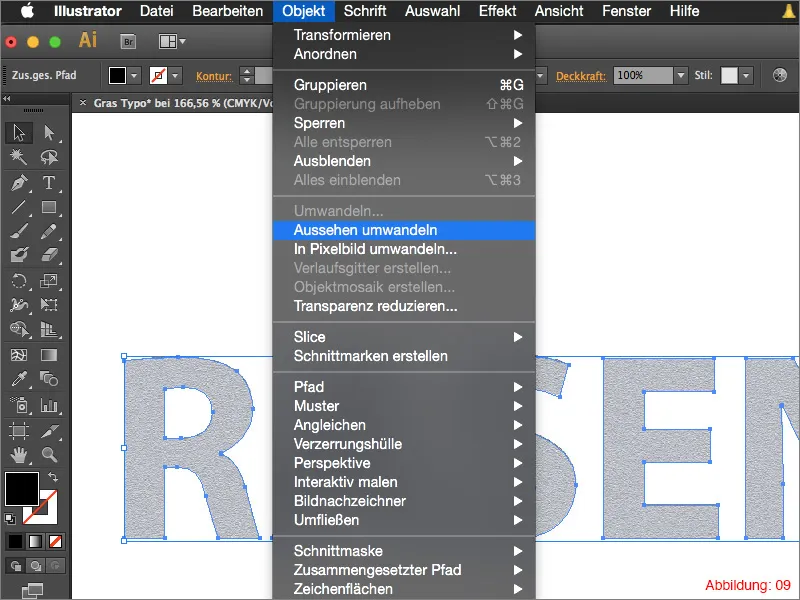Select the Pen tool
The image size is (800, 600).
(x=18, y=182)
